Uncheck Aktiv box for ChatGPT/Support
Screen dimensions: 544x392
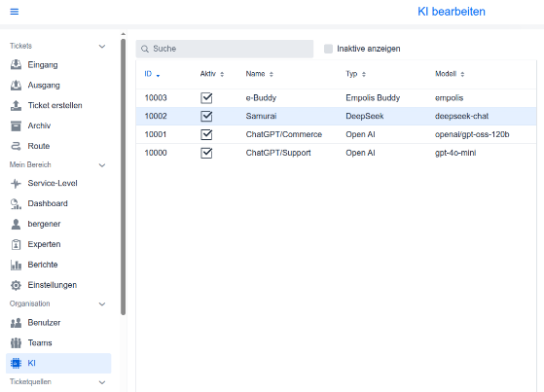click(206, 153)
